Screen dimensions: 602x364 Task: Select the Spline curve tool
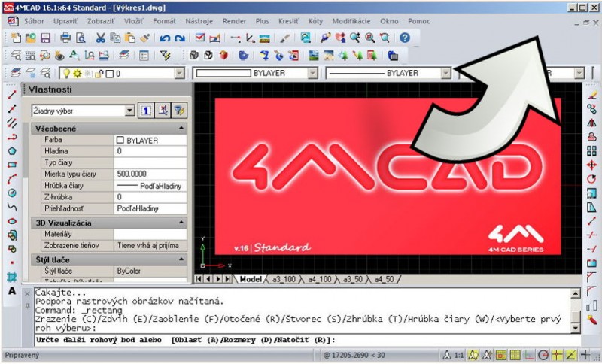(x=12, y=207)
